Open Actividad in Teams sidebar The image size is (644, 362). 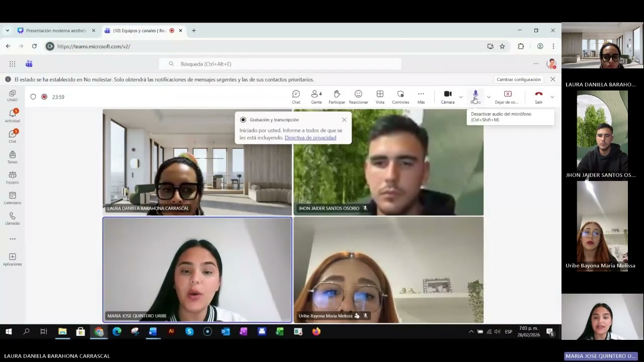click(13, 116)
